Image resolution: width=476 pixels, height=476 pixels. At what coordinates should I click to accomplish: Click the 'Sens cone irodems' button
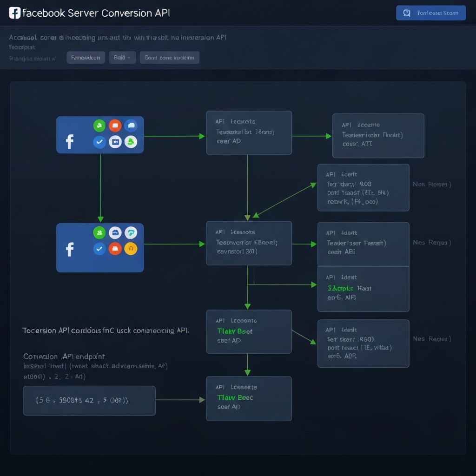(170, 58)
